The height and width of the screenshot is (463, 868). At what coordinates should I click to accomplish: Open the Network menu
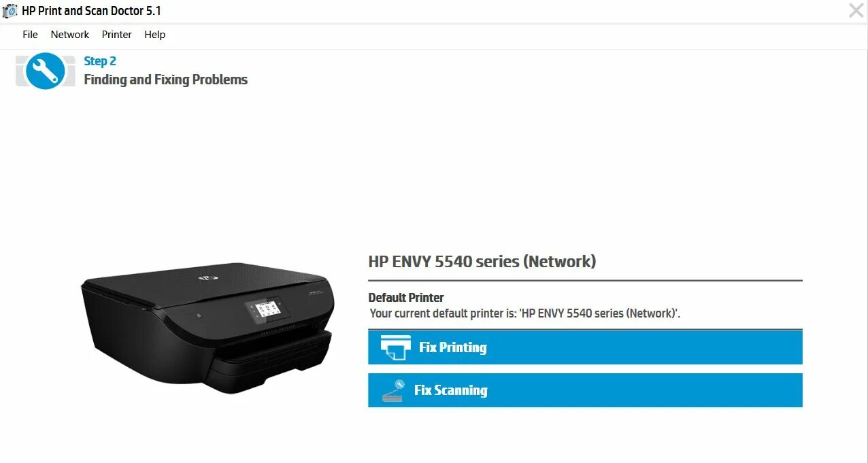tap(70, 35)
